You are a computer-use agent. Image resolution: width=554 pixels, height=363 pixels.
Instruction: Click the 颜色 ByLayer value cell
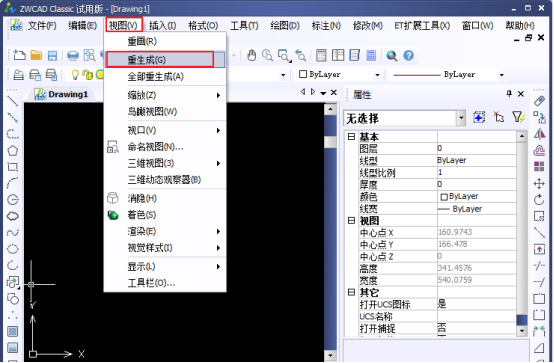477,197
